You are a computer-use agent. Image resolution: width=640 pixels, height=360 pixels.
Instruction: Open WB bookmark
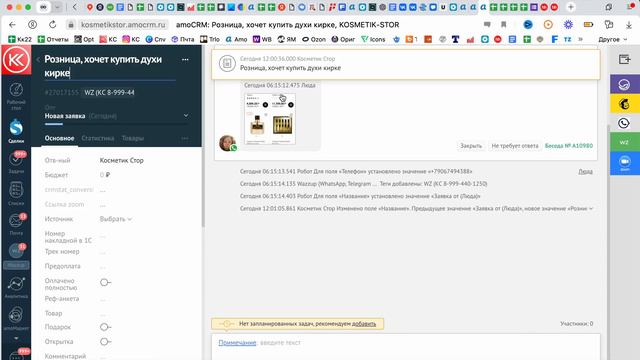(x=262, y=40)
